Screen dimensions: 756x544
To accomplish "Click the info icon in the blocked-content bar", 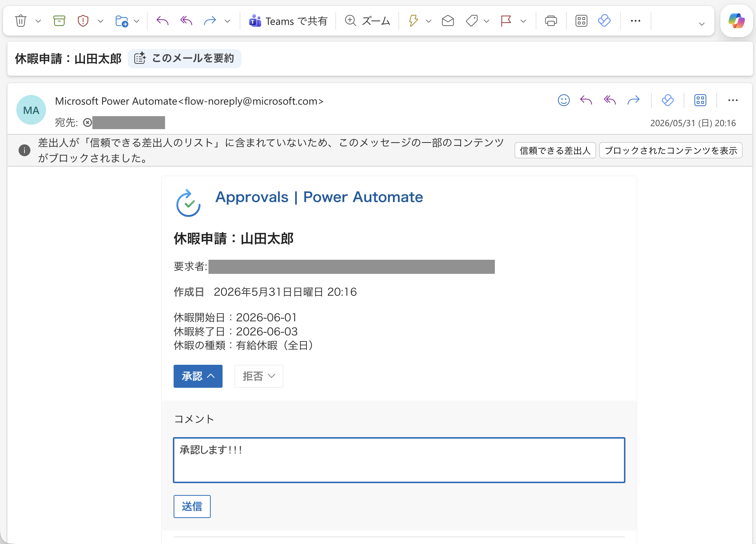I will click(x=24, y=150).
